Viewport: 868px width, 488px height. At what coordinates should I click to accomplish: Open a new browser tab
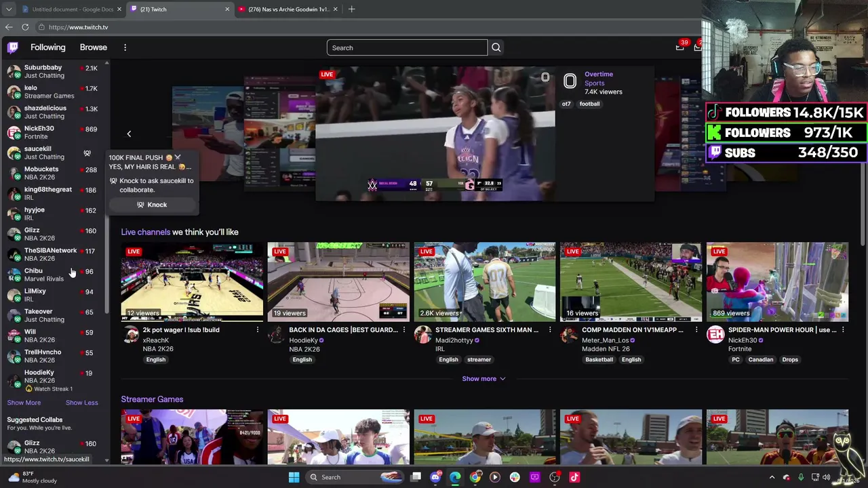pyautogui.click(x=351, y=9)
